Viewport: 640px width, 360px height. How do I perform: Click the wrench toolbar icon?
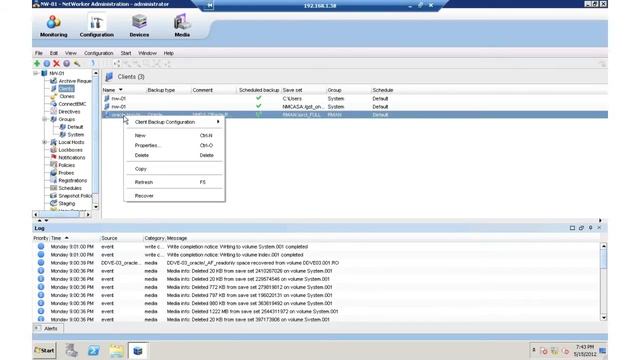77,63
